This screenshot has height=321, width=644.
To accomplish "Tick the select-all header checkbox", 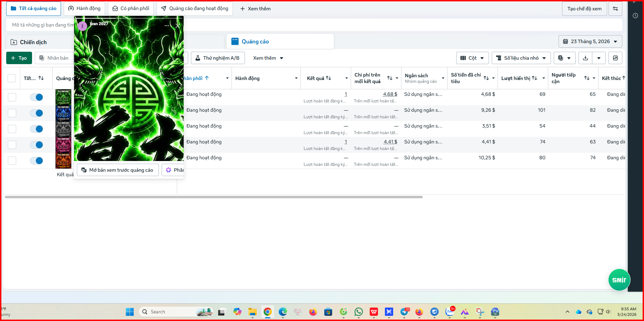I will tap(12, 78).
